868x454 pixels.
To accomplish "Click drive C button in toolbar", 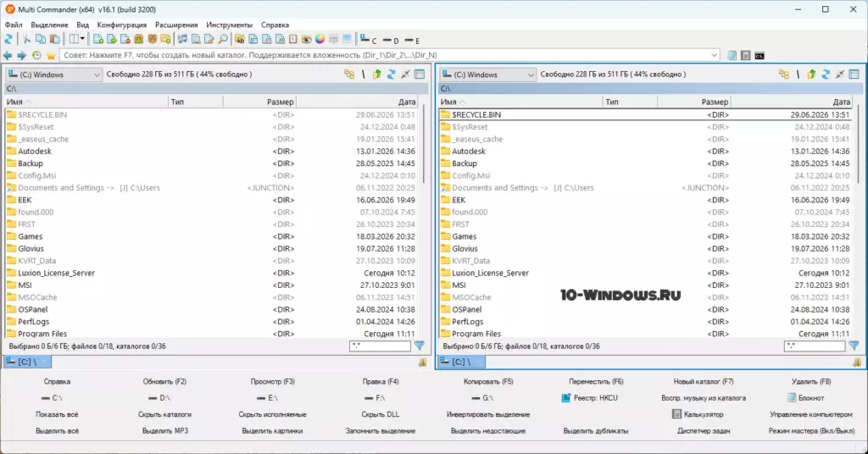I will 368,40.
